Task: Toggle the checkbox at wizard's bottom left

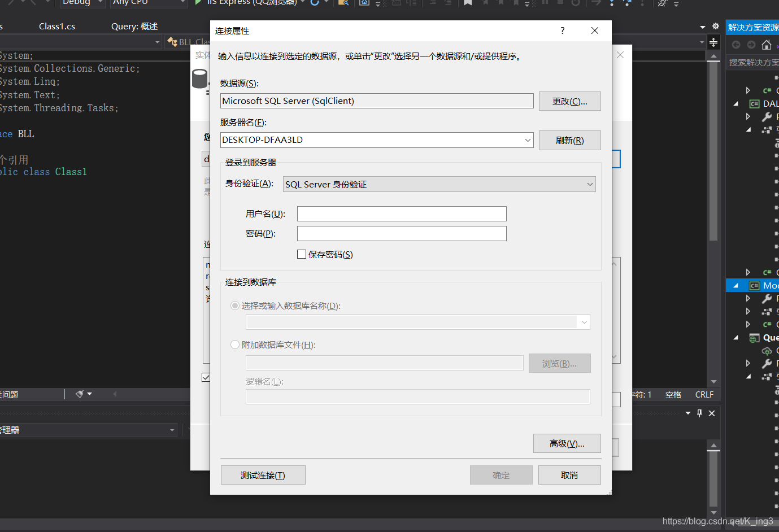Action: tap(206, 377)
